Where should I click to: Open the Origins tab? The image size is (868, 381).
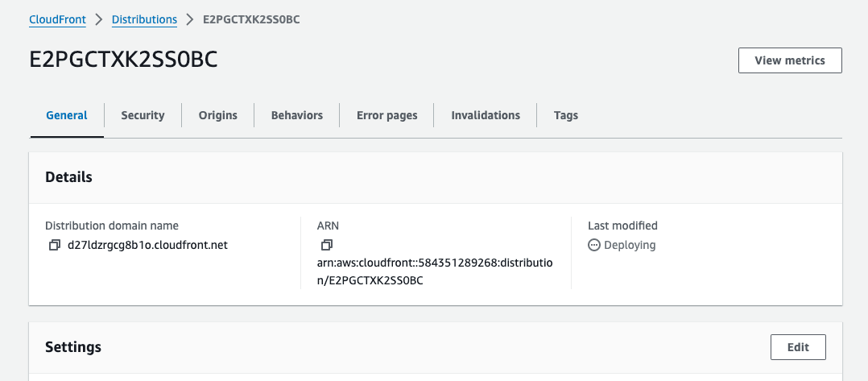coord(218,115)
